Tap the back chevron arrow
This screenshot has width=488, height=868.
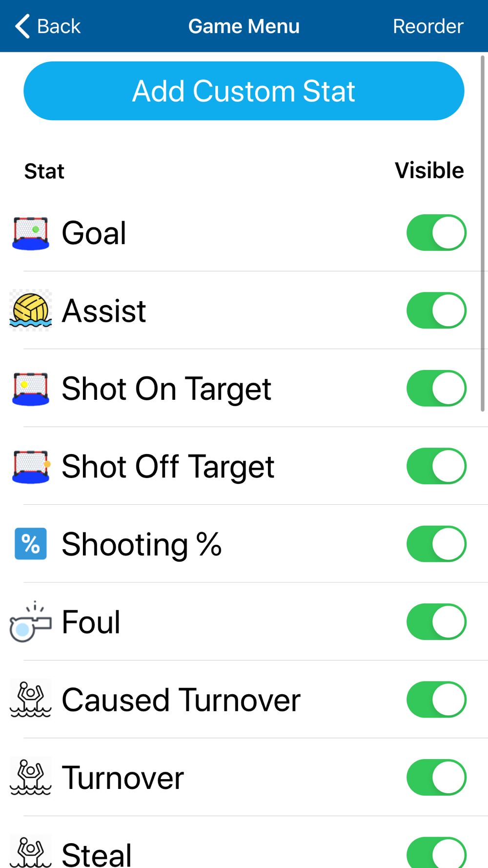pyautogui.click(x=22, y=26)
